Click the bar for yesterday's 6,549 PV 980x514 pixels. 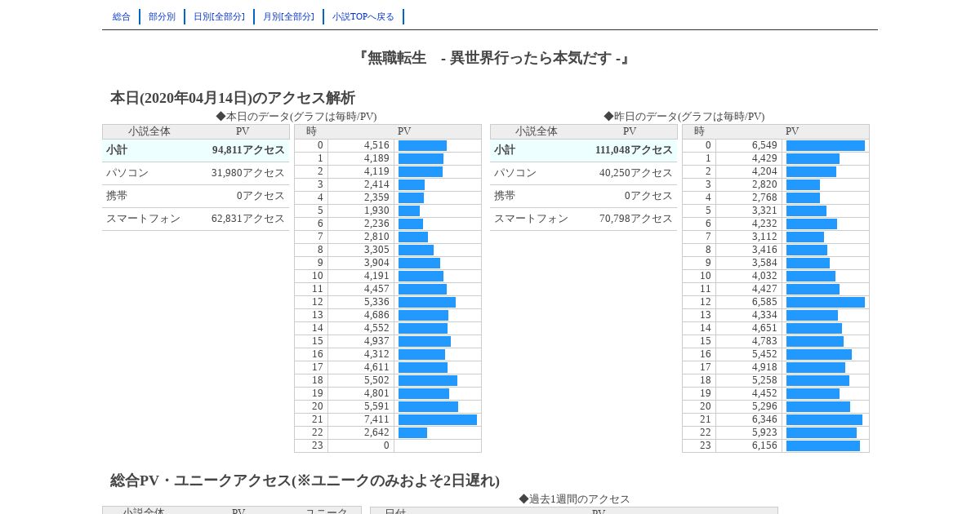pyautogui.click(x=826, y=145)
